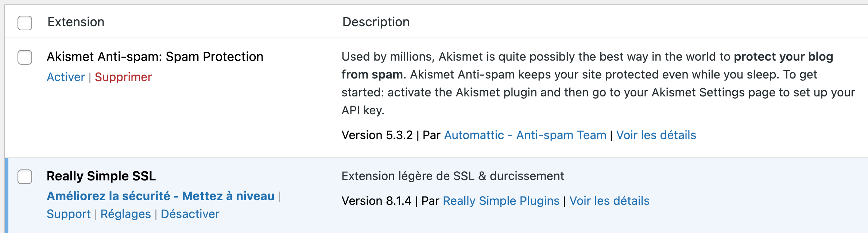Visit the Really Simple Plugins author link
This screenshot has height=233, width=868.
501,201
